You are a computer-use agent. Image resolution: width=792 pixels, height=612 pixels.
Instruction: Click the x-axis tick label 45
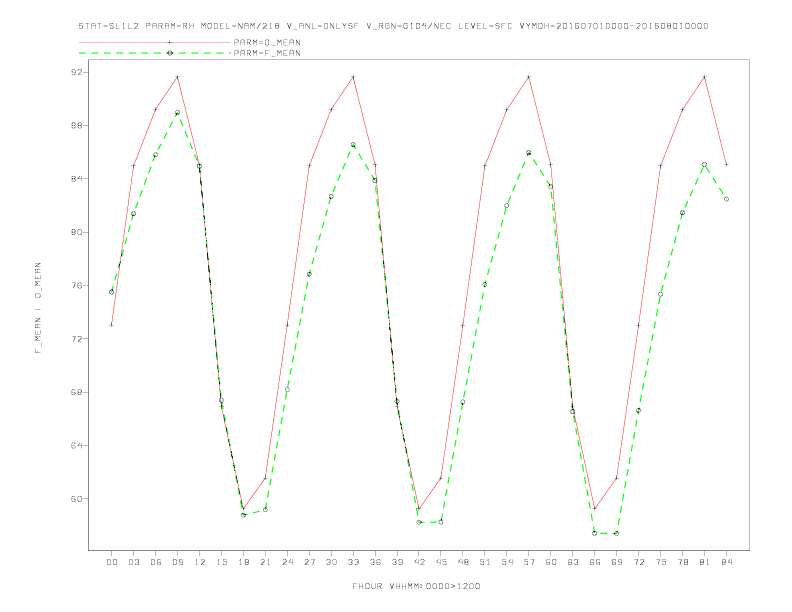click(x=441, y=562)
